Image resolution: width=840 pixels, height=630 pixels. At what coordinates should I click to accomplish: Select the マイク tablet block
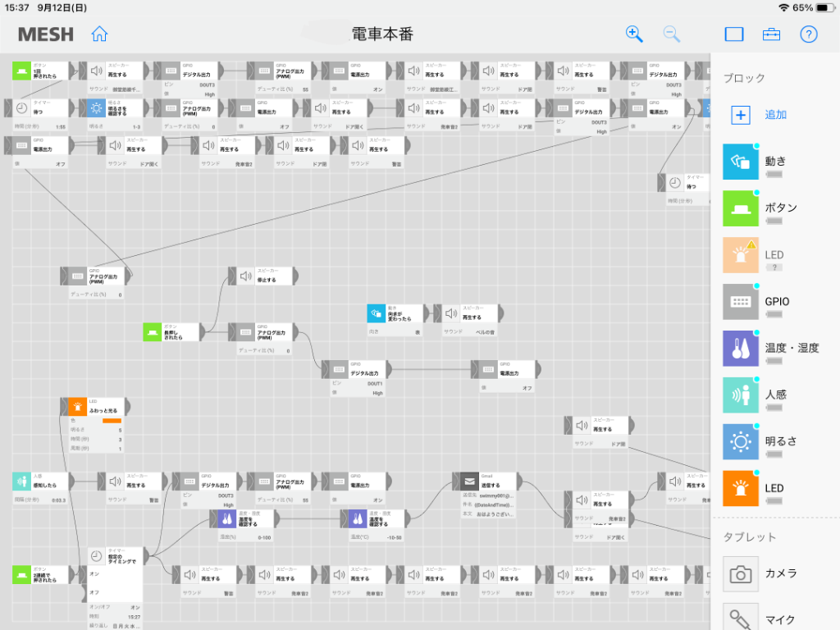[741, 617]
